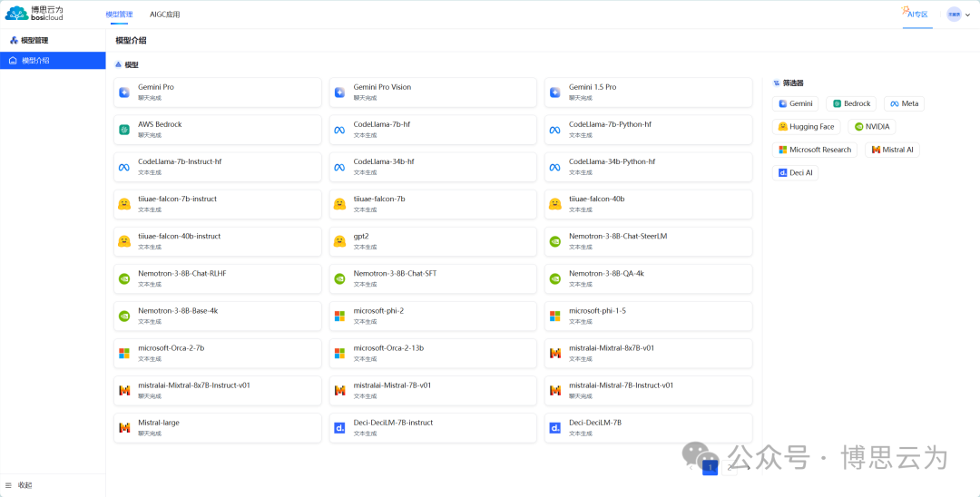Filter models by Meta
Image resolution: width=980 pixels, height=497 pixels.
pos(905,103)
